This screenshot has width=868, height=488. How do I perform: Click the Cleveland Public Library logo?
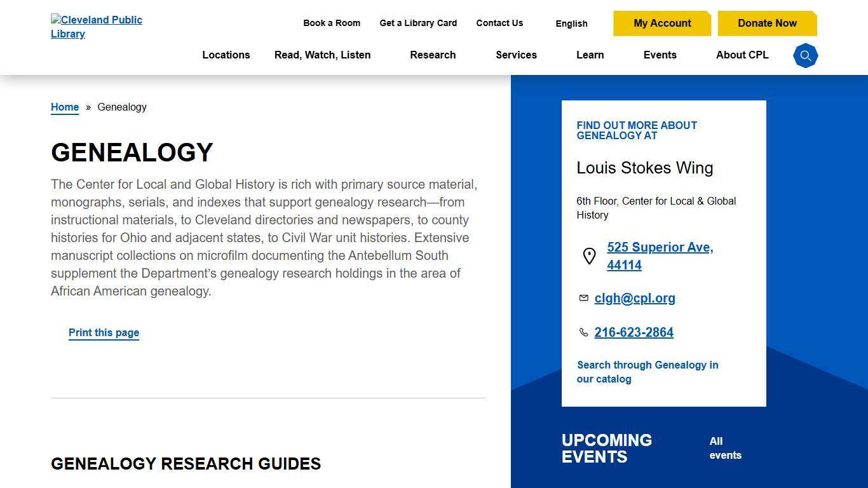click(97, 27)
